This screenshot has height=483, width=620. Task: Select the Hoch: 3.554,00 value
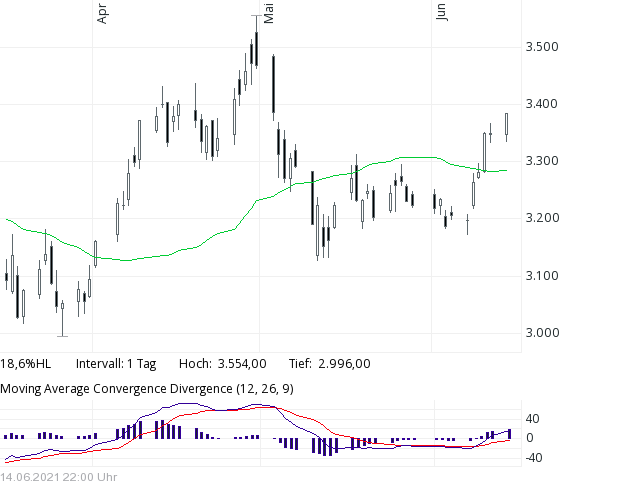point(222,364)
